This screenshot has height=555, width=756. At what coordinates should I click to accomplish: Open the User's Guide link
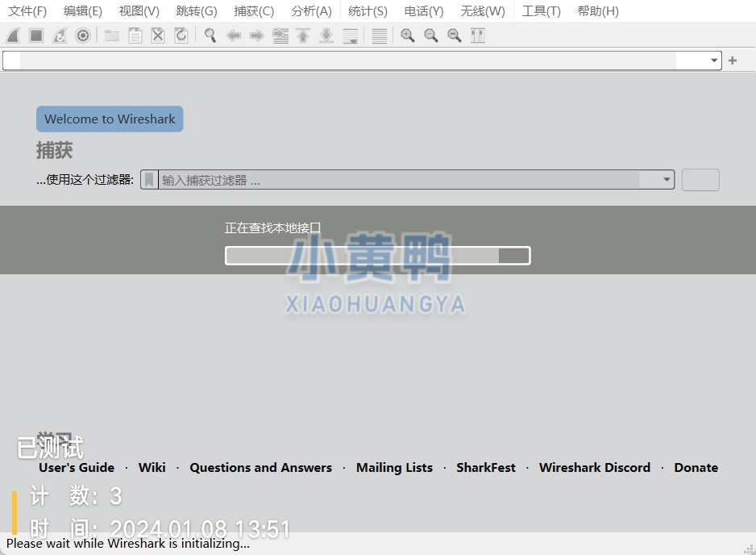(x=77, y=468)
